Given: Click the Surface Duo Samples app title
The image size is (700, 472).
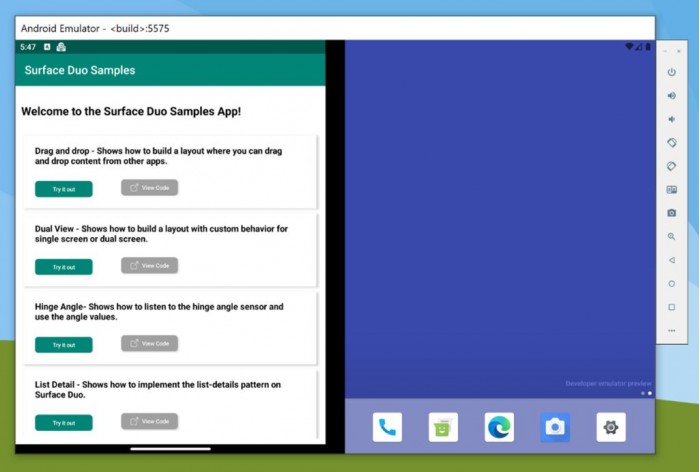Looking at the screenshot, I should point(80,70).
